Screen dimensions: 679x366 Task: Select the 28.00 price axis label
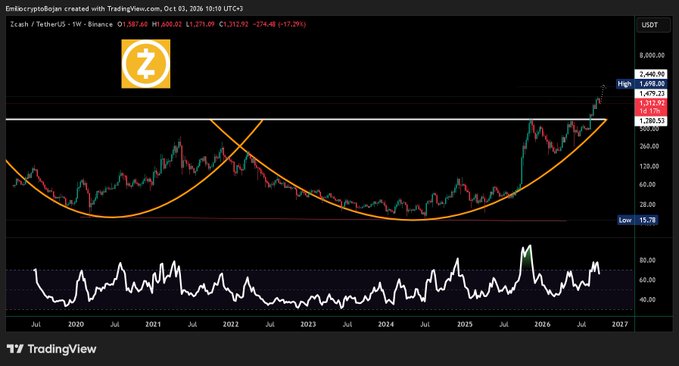tap(648, 204)
